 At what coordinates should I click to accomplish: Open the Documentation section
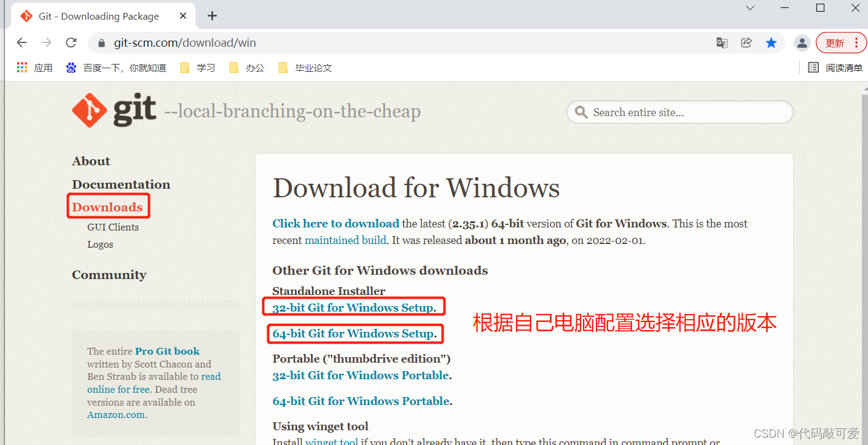tap(121, 184)
